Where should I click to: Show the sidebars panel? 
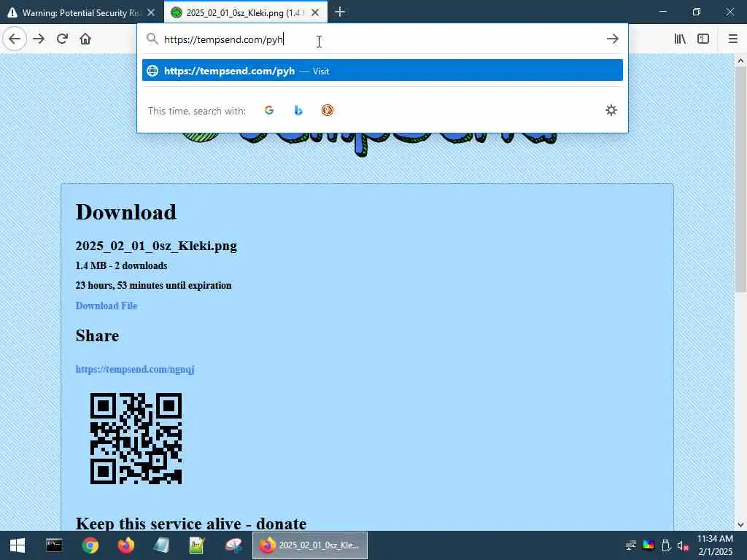703,39
